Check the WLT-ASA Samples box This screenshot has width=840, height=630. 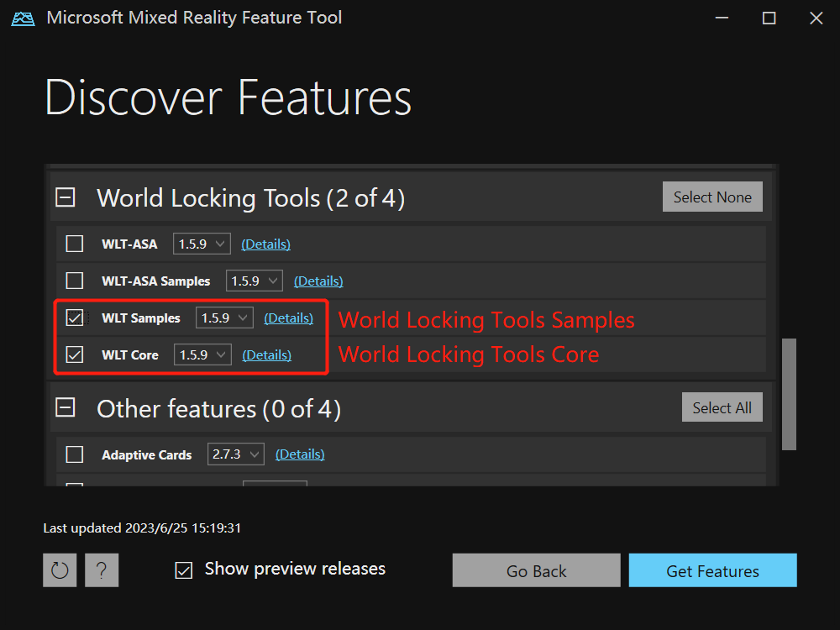coord(74,280)
